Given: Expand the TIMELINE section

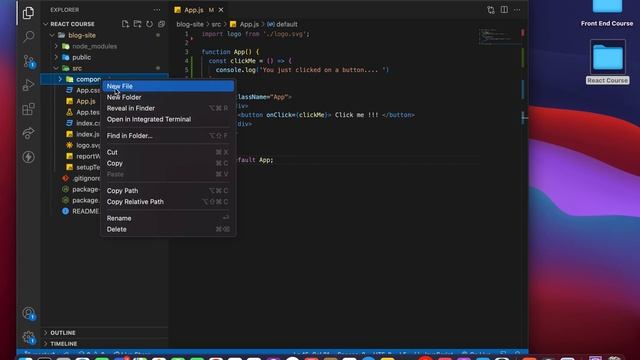Looking at the screenshot, I should [46, 344].
